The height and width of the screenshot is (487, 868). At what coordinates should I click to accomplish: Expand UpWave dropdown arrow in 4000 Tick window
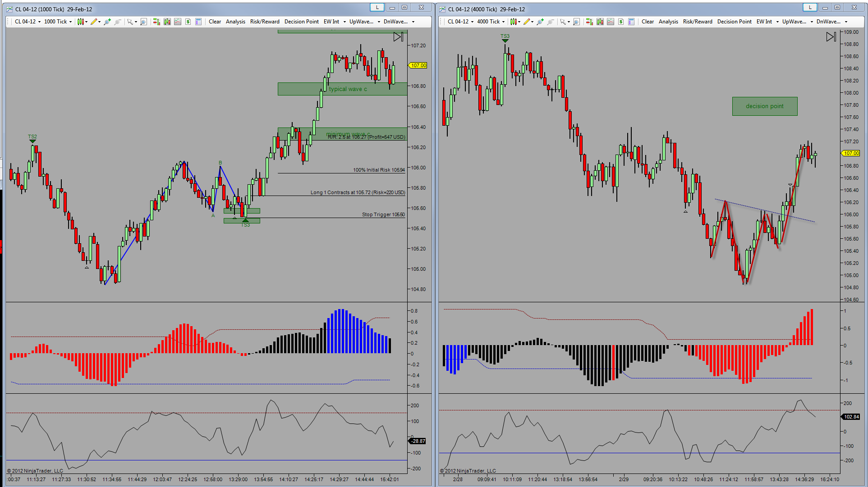(812, 22)
